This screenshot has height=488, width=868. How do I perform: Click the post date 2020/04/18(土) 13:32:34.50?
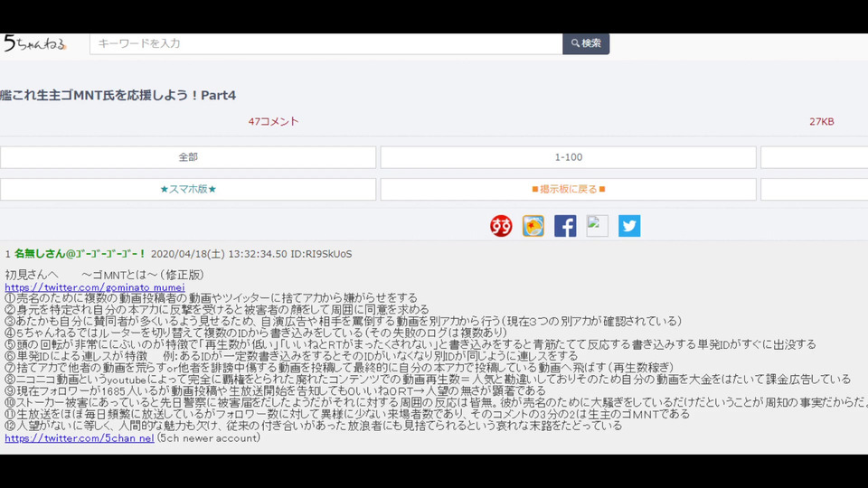coord(219,254)
